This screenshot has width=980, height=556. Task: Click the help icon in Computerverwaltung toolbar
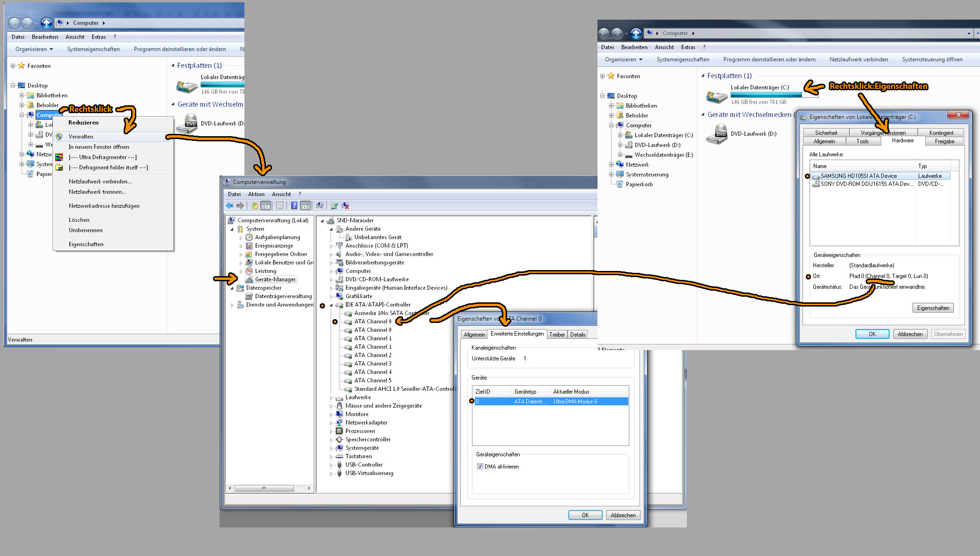294,205
